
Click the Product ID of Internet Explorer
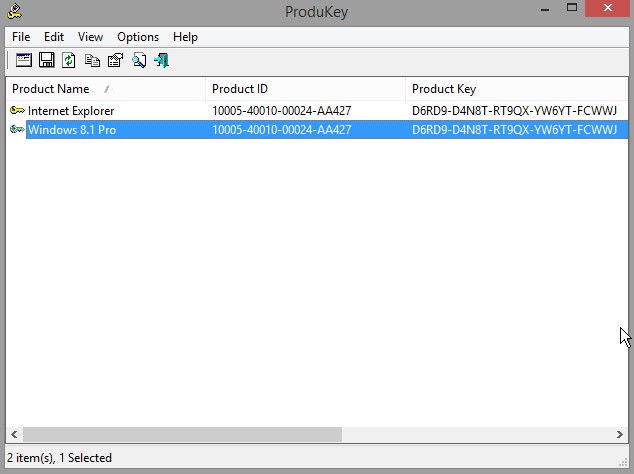281,110
